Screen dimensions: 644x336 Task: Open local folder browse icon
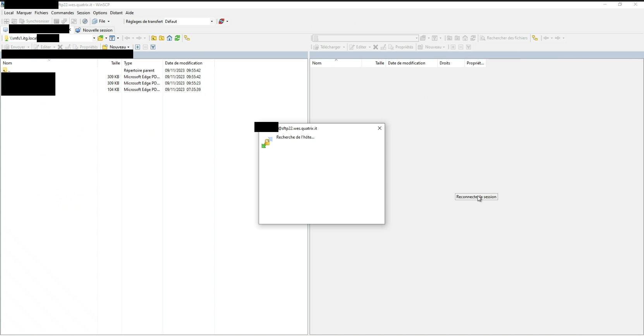[101, 38]
